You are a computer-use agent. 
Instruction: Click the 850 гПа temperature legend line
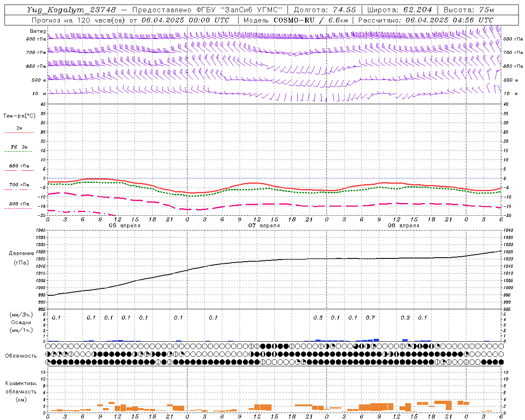19,170
